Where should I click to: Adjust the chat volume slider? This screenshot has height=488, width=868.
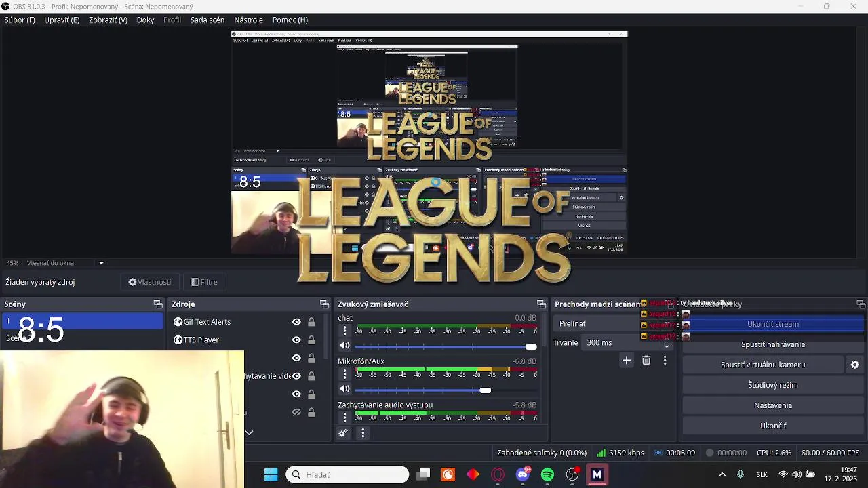[x=446, y=347]
